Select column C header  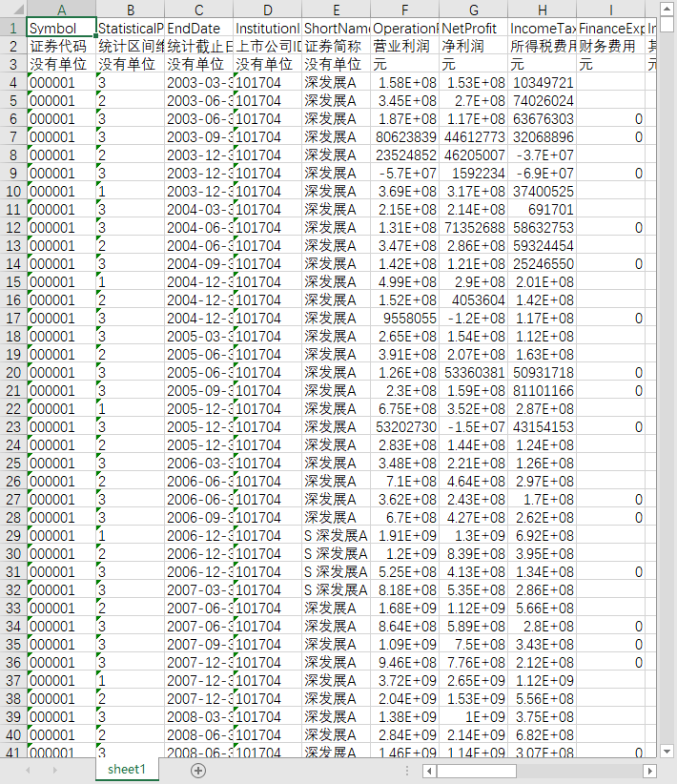(199, 10)
